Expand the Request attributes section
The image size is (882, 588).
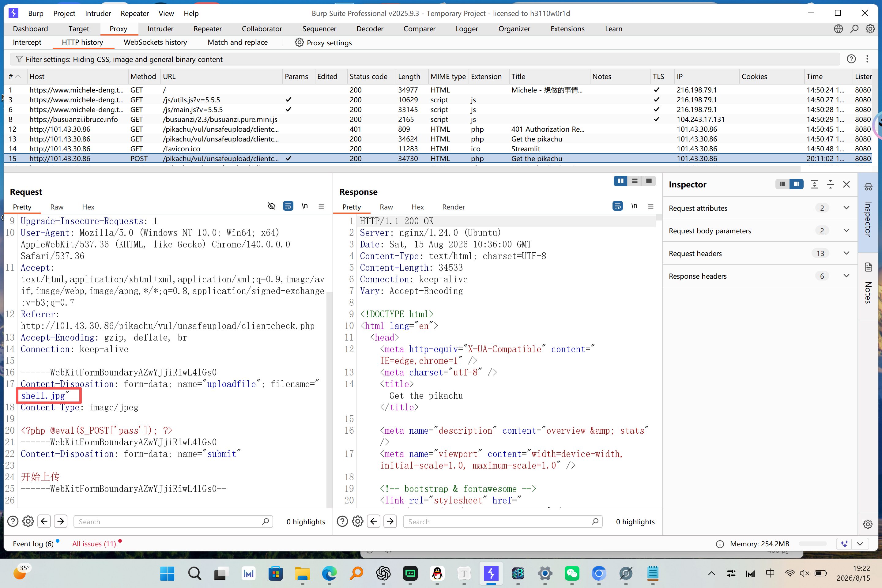[x=760, y=208]
